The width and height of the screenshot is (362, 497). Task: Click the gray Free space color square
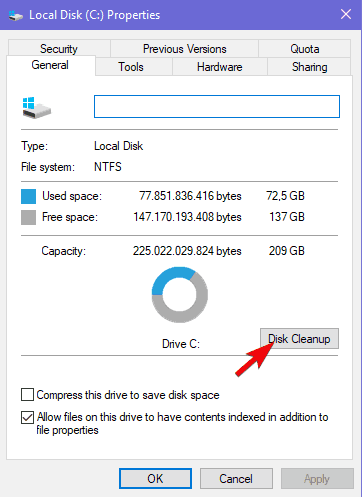point(28,217)
